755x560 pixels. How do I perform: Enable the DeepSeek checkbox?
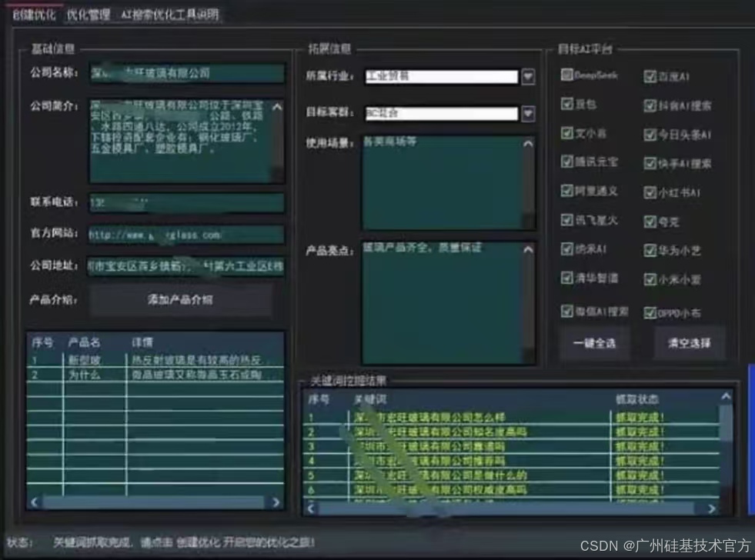(566, 75)
